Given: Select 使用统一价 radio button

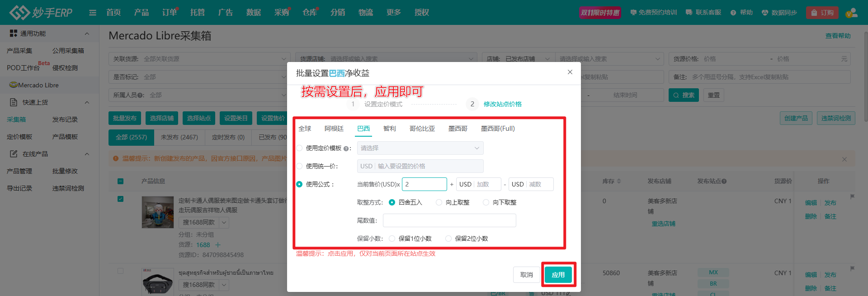Looking at the screenshot, I should pyautogui.click(x=299, y=166).
